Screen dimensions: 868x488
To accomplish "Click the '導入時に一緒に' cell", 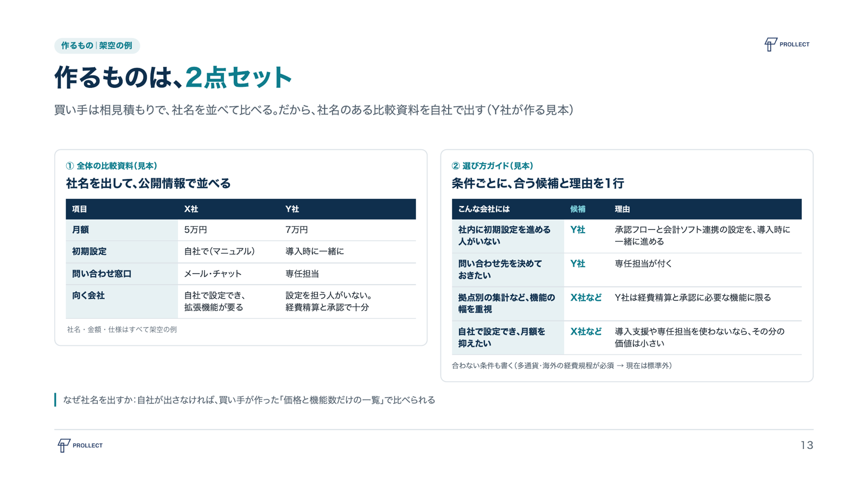I will (315, 252).
